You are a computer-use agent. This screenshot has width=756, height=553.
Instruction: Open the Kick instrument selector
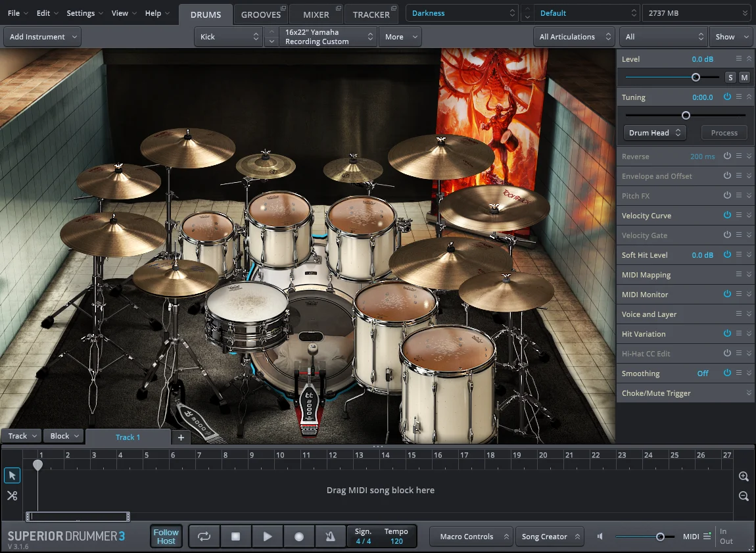(229, 37)
